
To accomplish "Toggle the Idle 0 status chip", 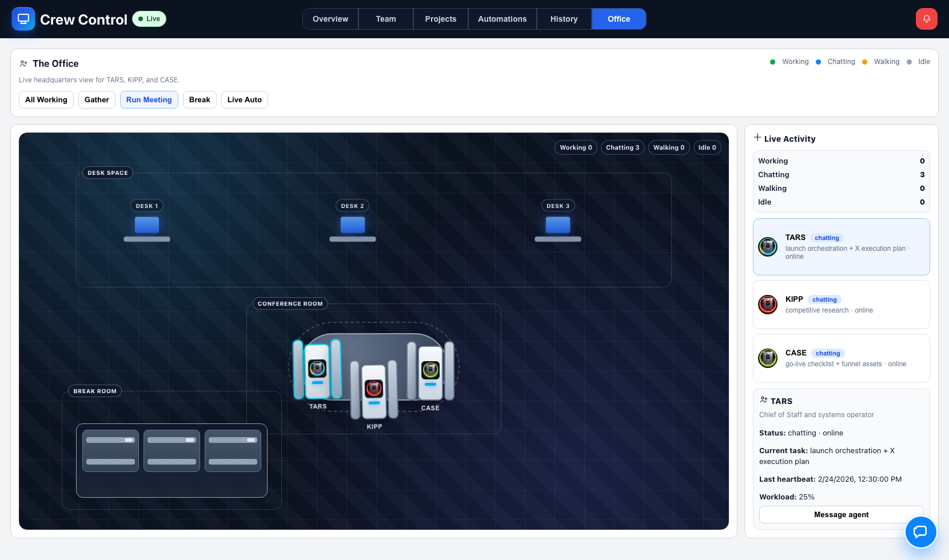I will click(x=707, y=147).
